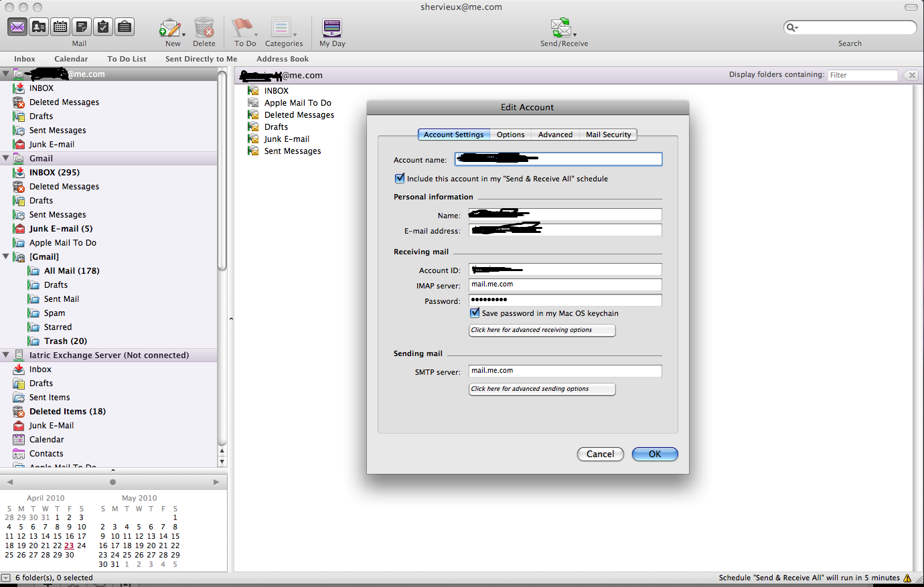The image size is (924, 587).
Task: Open the New button dropdown arrow
Action: click(x=183, y=34)
